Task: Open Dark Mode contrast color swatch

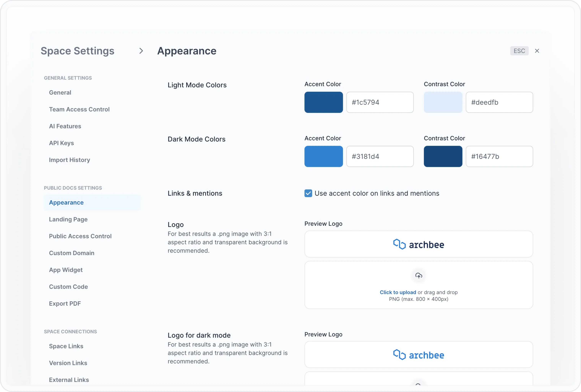Action: point(443,157)
